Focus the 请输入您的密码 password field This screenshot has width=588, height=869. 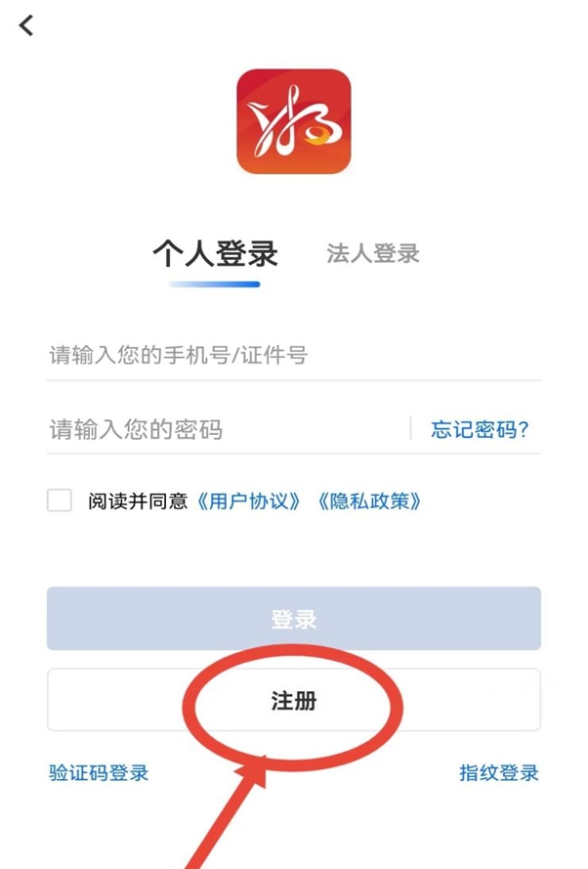point(225,428)
